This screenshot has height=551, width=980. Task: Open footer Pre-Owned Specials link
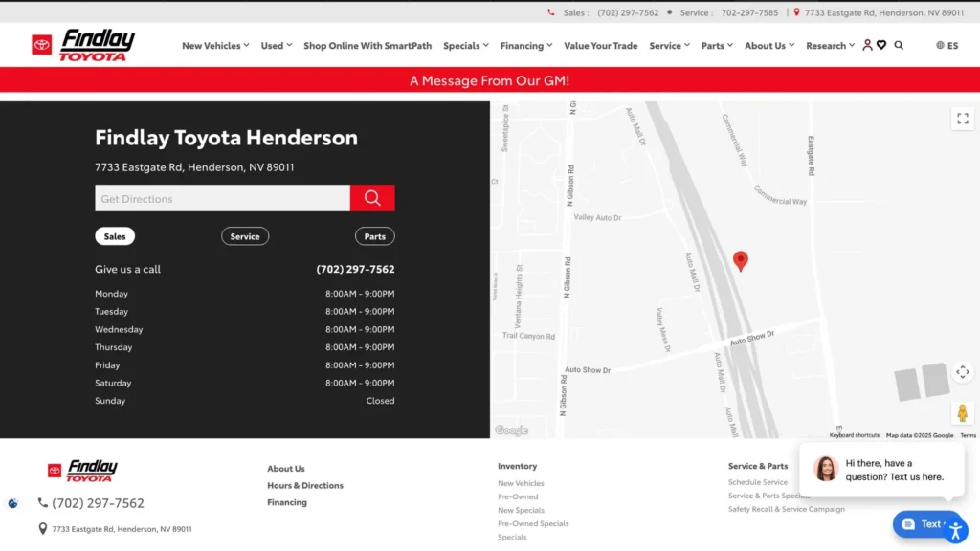pyautogui.click(x=533, y=523)
